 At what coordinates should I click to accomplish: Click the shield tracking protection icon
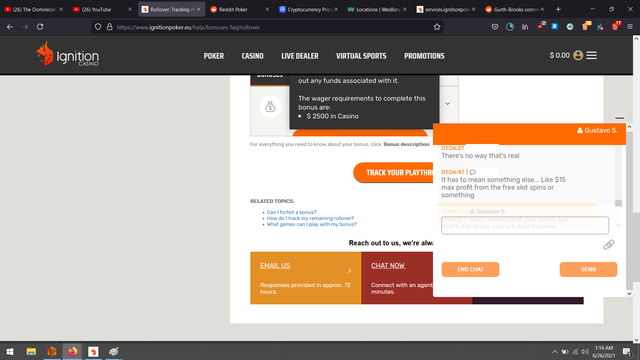pyautogui.click(x=98, y=27)
